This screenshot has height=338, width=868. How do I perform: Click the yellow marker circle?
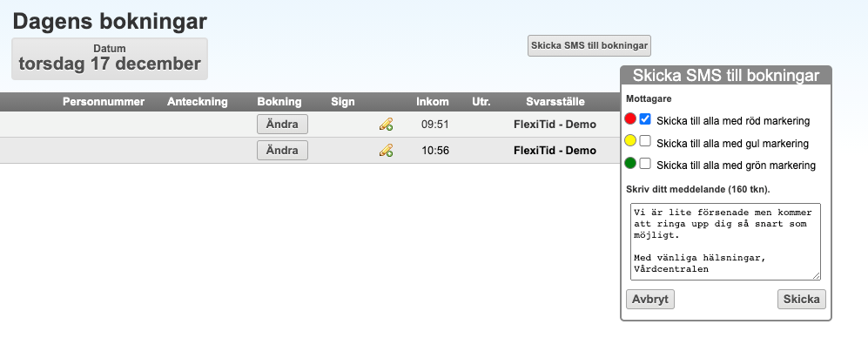630,141
